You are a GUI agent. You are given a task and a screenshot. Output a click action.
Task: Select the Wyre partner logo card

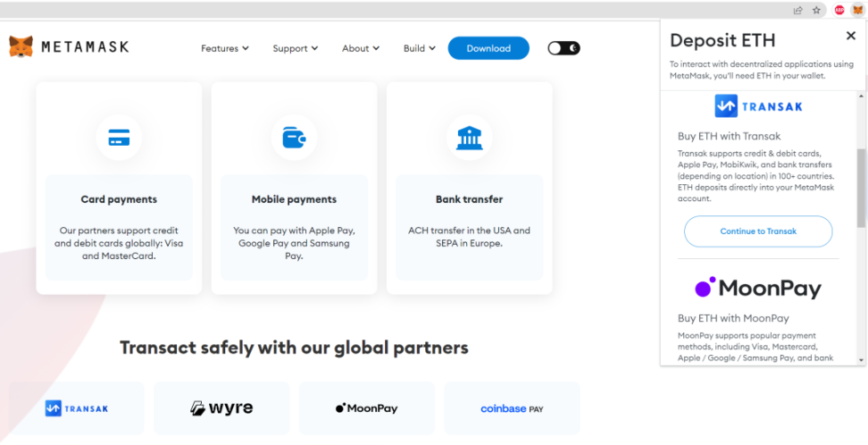coord(221,408)
